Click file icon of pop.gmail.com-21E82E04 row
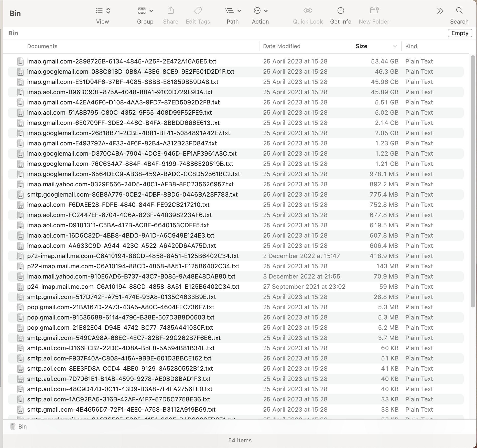This screenshot has height=448, width=477. coord(20,328)
